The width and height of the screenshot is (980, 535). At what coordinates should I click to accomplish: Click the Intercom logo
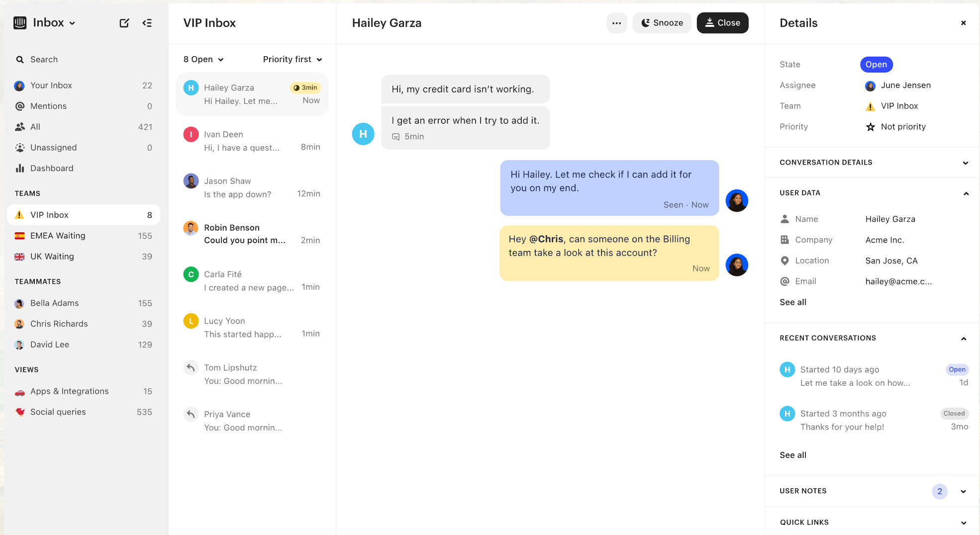click(x=20, y=22)
